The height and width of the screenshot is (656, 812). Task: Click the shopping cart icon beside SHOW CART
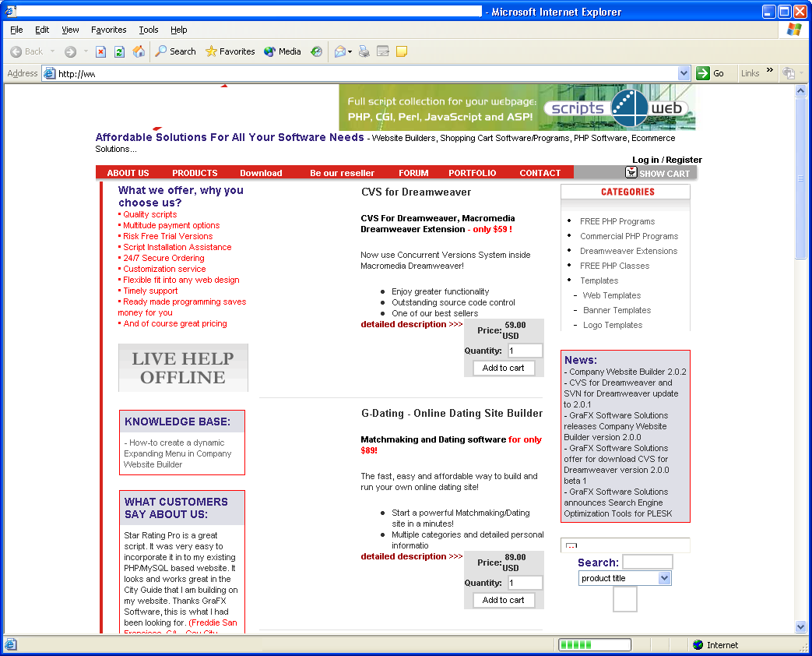tap(631, 172)
